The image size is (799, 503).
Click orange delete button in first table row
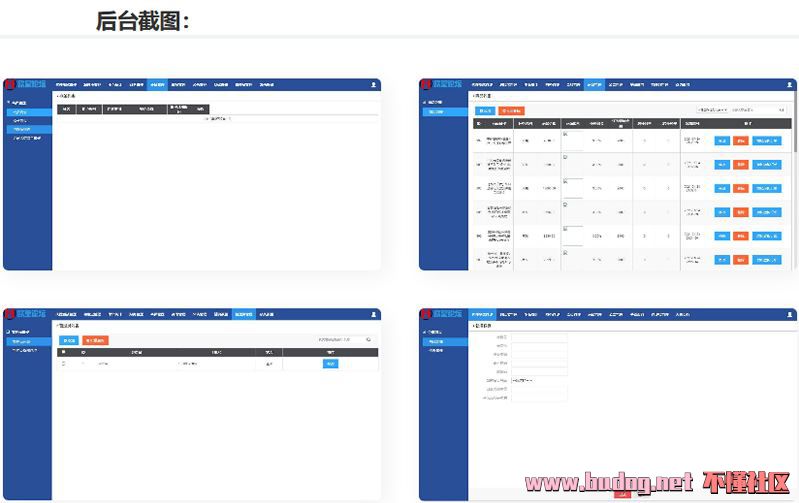click(740, 141)
